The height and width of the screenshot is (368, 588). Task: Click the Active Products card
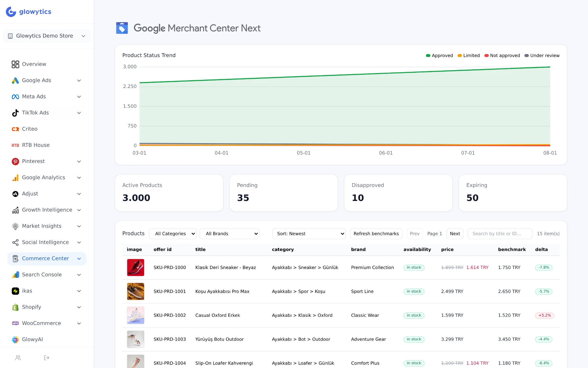click(169, 193)
